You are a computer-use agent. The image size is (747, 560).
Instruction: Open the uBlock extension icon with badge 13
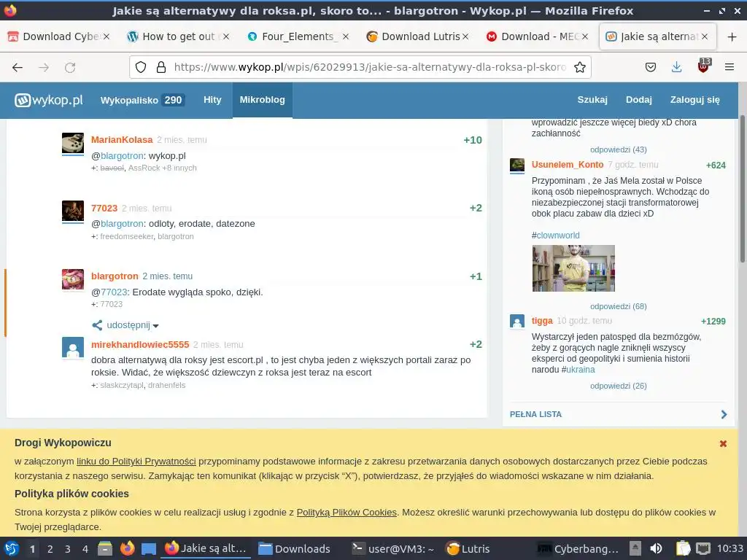click(704, 66)
